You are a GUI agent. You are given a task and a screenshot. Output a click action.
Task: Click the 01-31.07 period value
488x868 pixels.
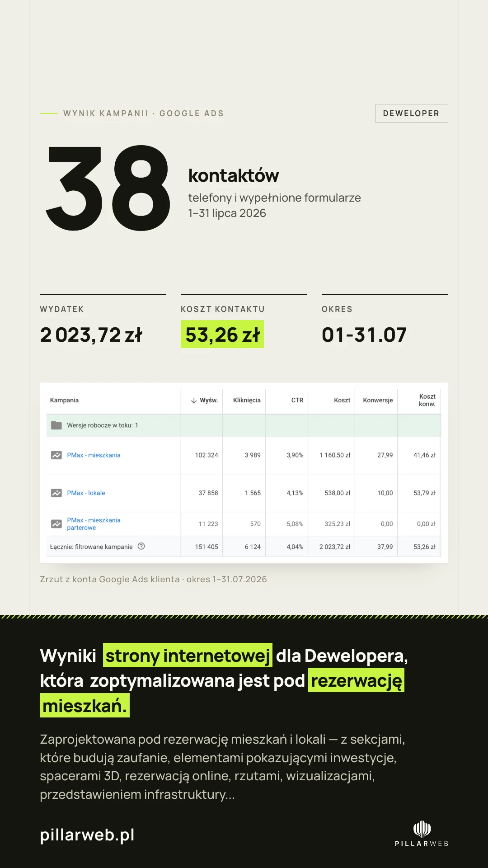364,335
